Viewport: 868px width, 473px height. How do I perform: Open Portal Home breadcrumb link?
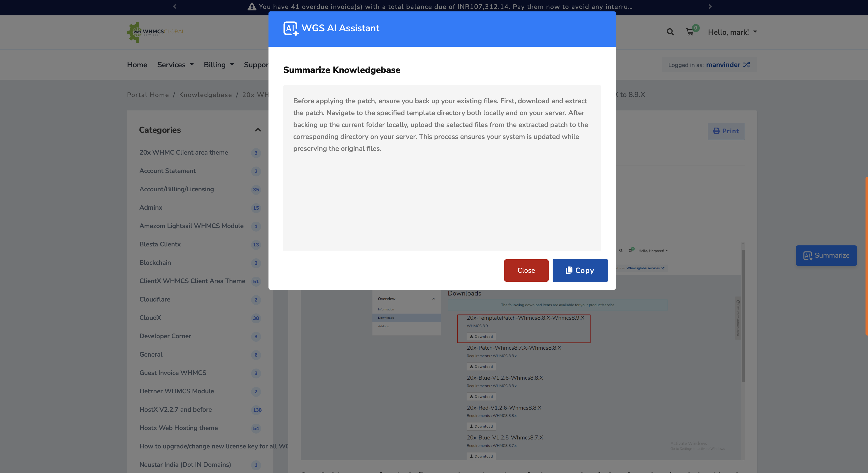point(148,95)
